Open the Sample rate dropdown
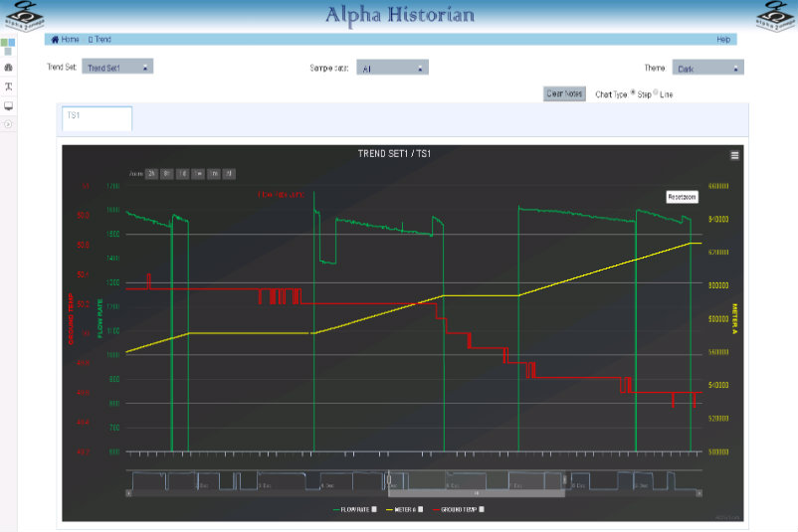 392,69
